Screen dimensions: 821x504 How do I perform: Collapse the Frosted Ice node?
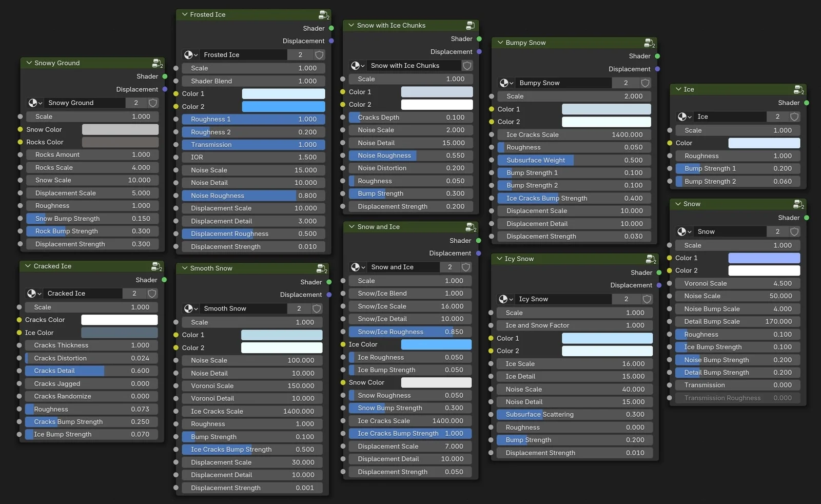(184, 14)
